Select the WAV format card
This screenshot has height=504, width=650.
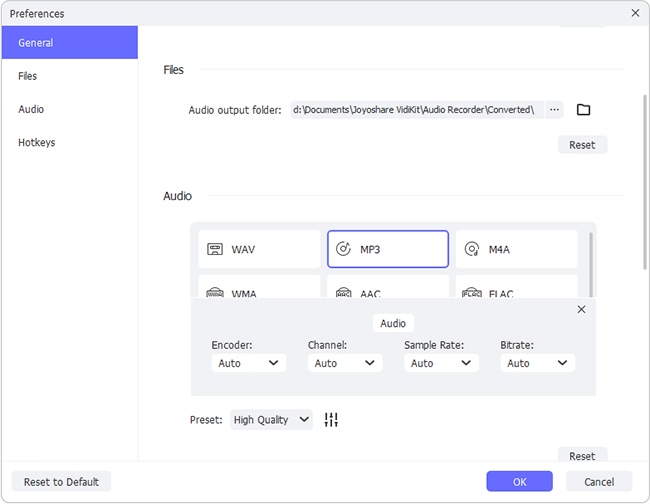pyautogui.click(x=259, y=249)
